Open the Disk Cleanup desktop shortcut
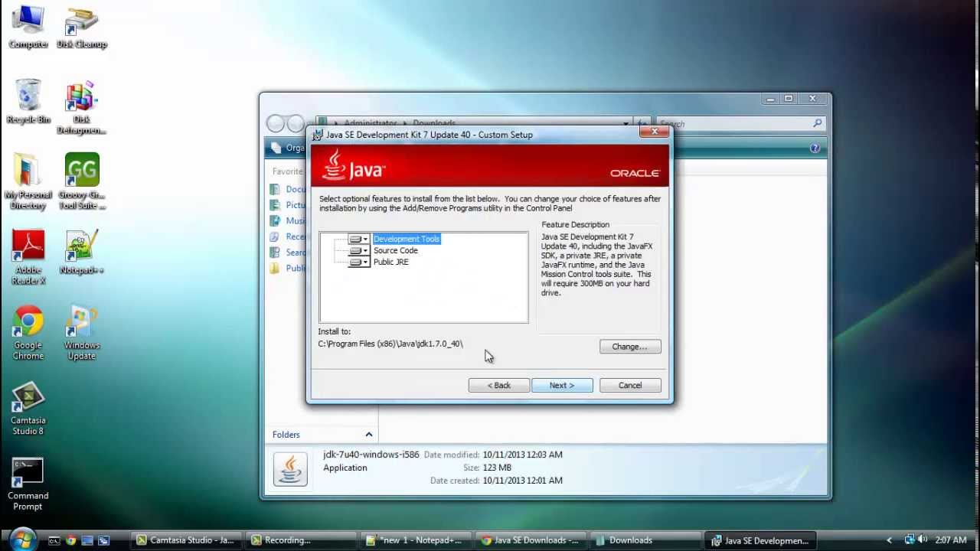The image size is (980, 551). click(82, 28)
